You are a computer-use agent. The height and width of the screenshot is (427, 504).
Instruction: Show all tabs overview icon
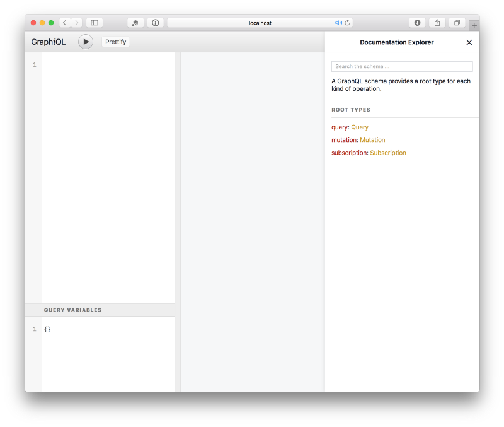457,23
